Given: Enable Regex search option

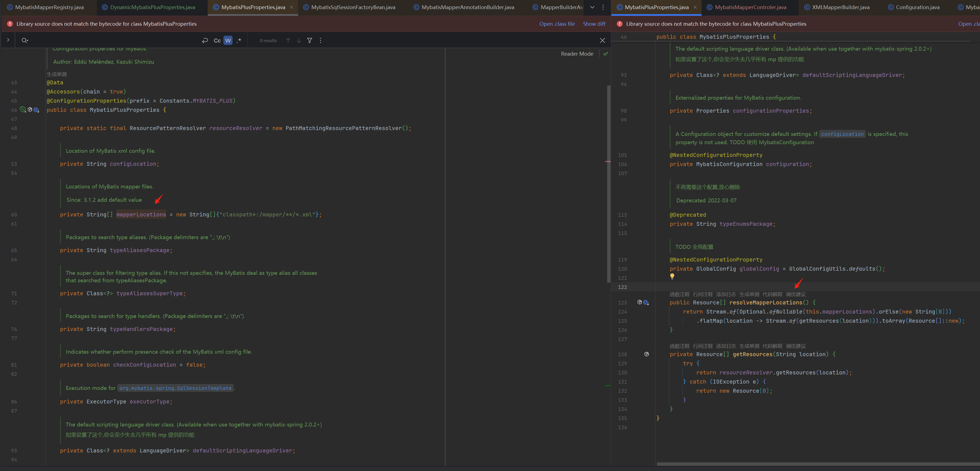Looking at the screenshot, I should pos(239,40).
